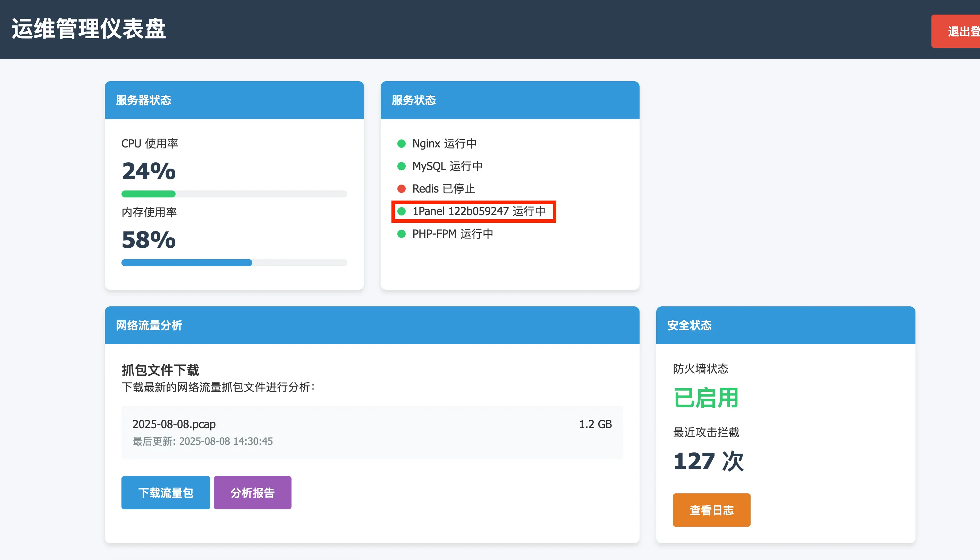This screenshot has width=980, height=560.
Task: Open the 查看日志 security log
Action: pos(711,510)
